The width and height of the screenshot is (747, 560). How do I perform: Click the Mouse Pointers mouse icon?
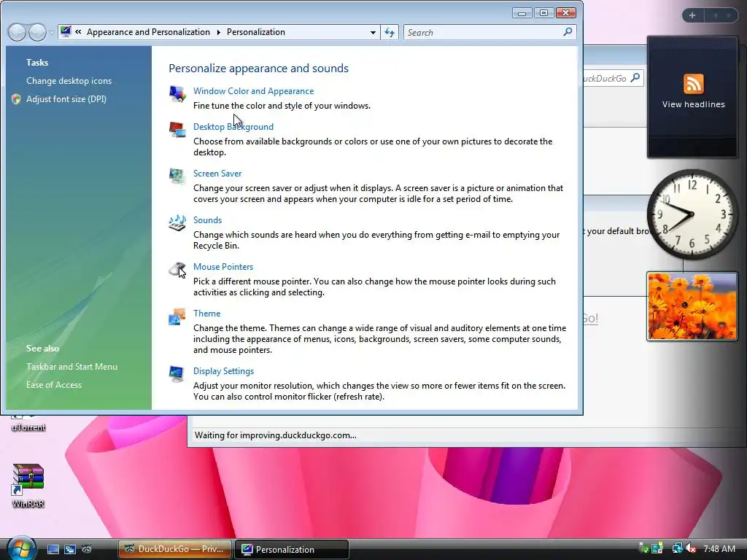177,270
